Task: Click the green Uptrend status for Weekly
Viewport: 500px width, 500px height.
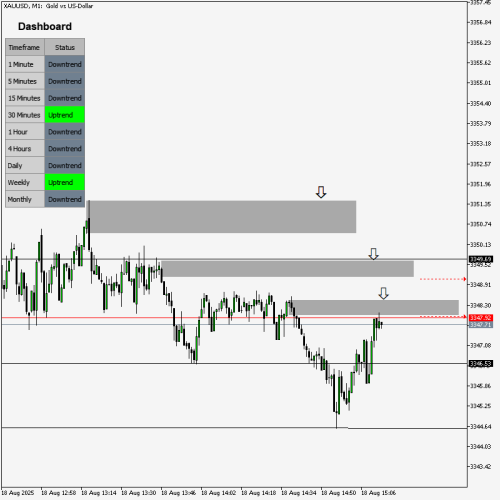Action: pos(65,183)
